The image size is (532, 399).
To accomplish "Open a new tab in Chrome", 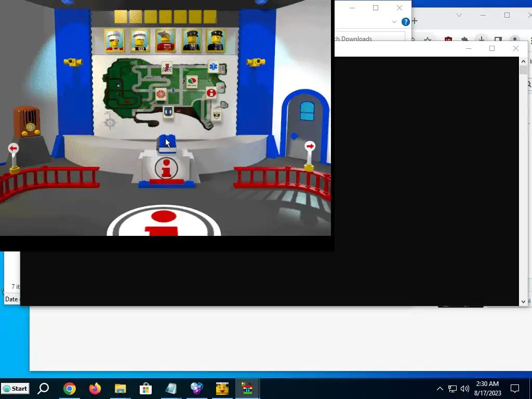I will pos(415,21).
